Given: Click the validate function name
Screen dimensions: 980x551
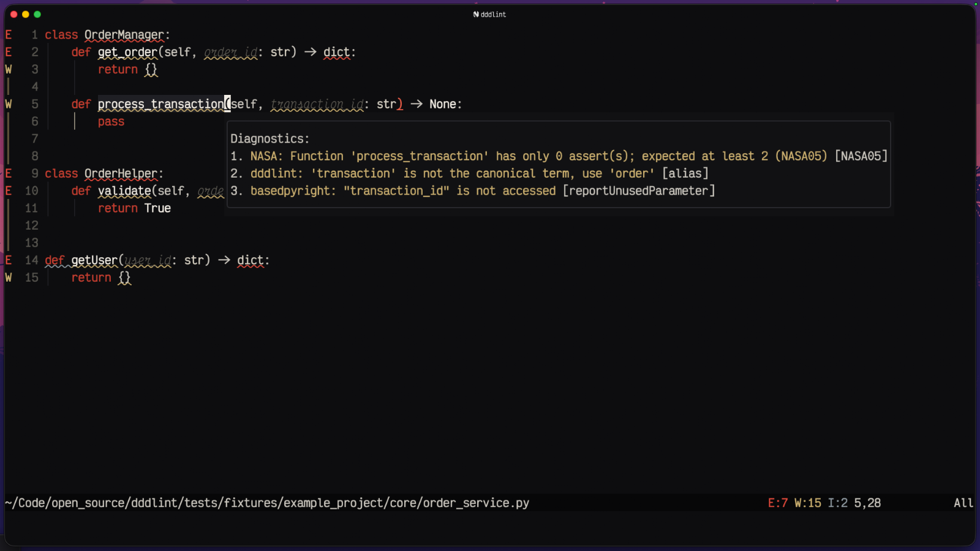Looking at the screenshot, I should (x=124, y=190).
